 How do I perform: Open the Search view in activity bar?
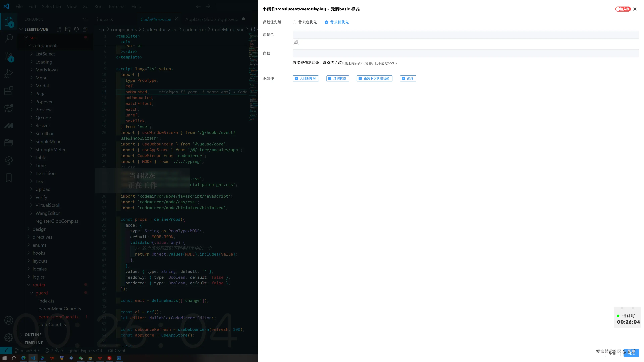tap(9, 38)
